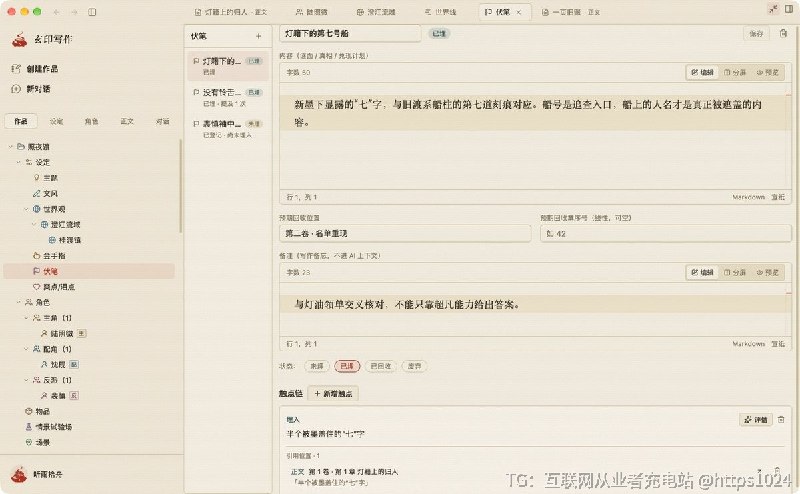Select the 对话 sidebar tab
This screenshot has width=800, height=494.
point(162,121)
